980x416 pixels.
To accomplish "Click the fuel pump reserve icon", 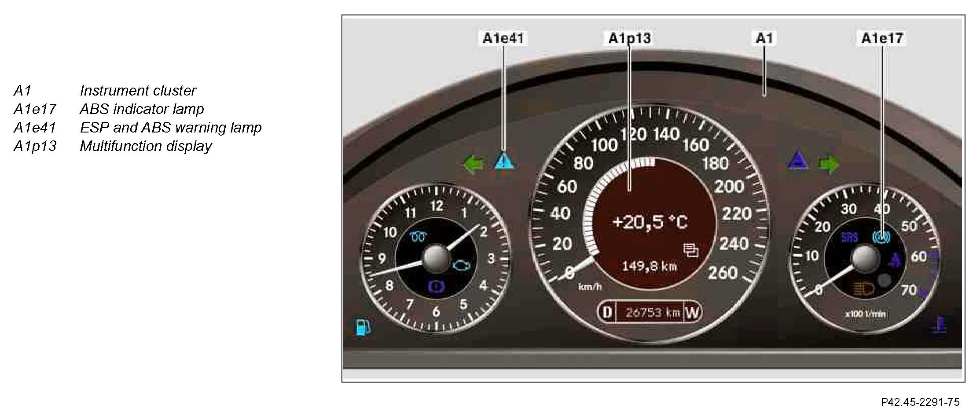I will coord(362,328).
